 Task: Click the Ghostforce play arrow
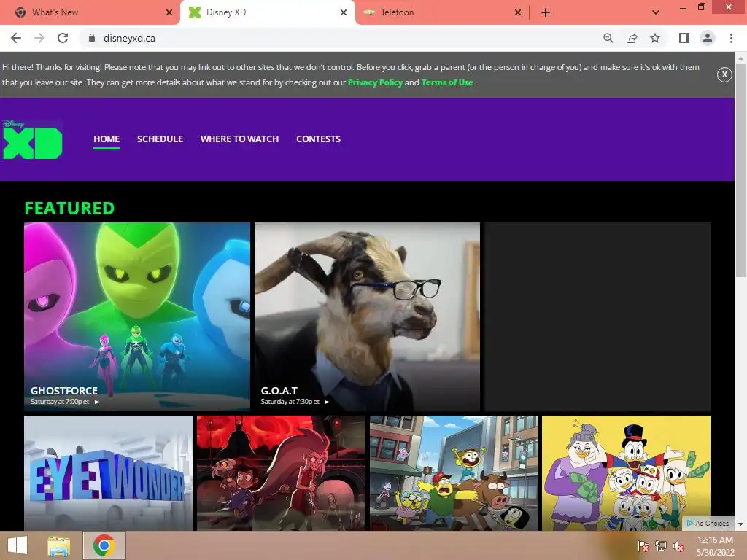coord(97,402)
